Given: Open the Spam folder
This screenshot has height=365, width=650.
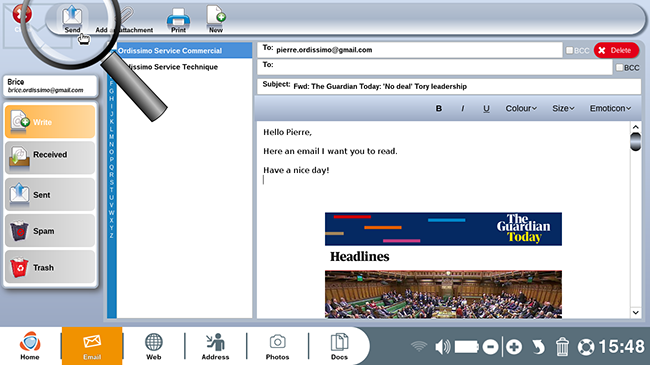Looking at the screenshot, I should click(50, 231).
